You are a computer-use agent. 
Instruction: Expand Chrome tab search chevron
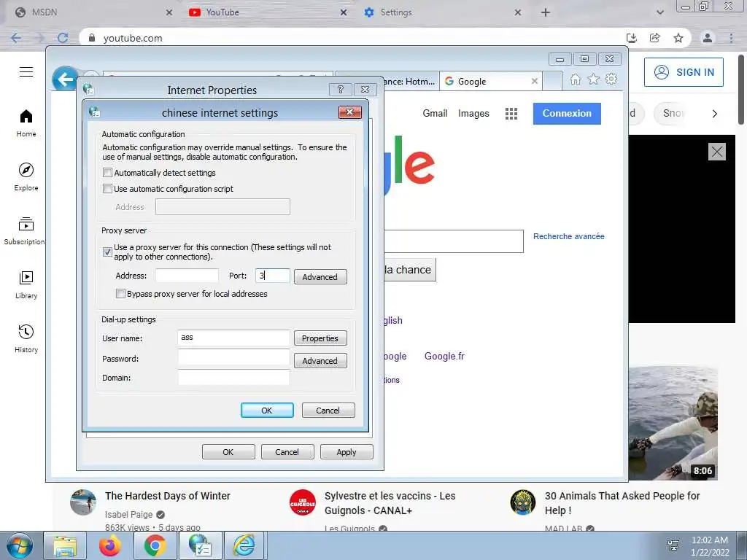point(659,12)
